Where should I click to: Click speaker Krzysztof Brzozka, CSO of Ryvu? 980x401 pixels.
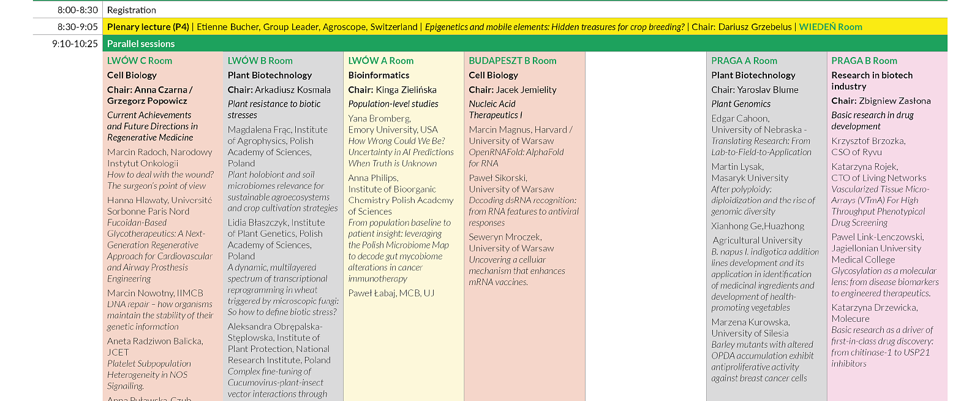tap(869, 146)
